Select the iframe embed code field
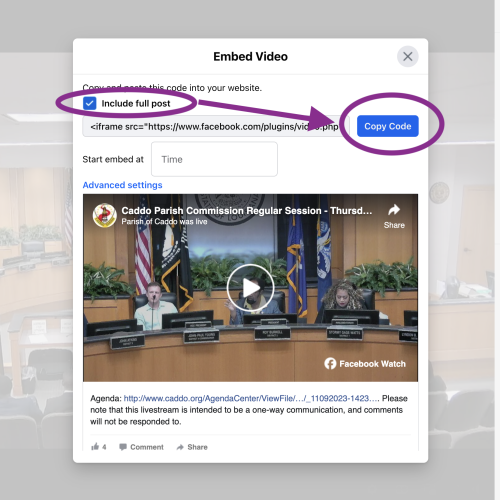Screen dimensions: 500x500 (215, 126)
